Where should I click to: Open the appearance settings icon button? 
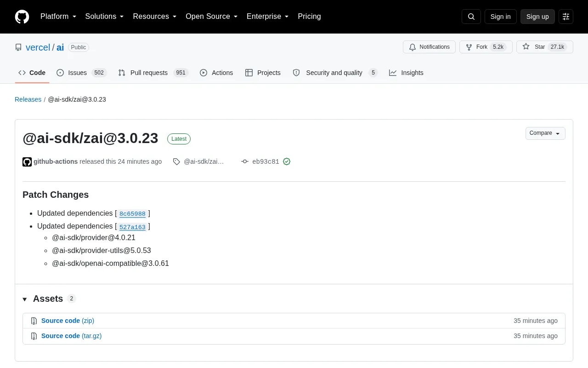[566, 17]
